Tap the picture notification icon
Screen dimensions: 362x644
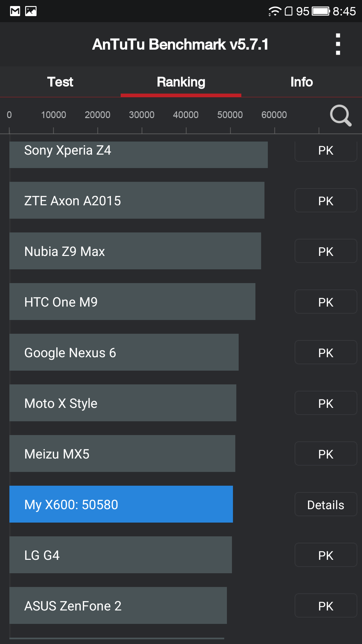pyautogui.click(x=31, y=11)
